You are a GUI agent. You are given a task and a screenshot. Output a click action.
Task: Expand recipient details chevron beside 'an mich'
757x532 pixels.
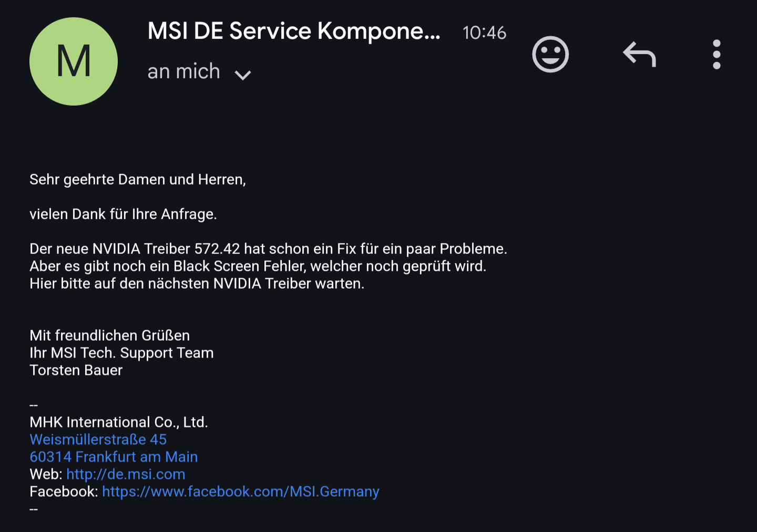coord(243,75)
